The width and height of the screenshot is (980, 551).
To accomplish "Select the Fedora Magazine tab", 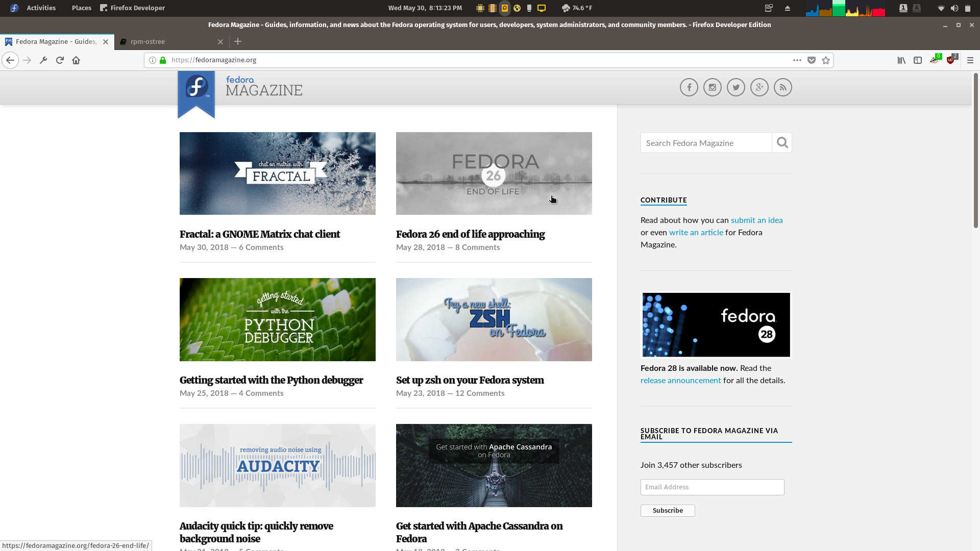I will point(57,42).
